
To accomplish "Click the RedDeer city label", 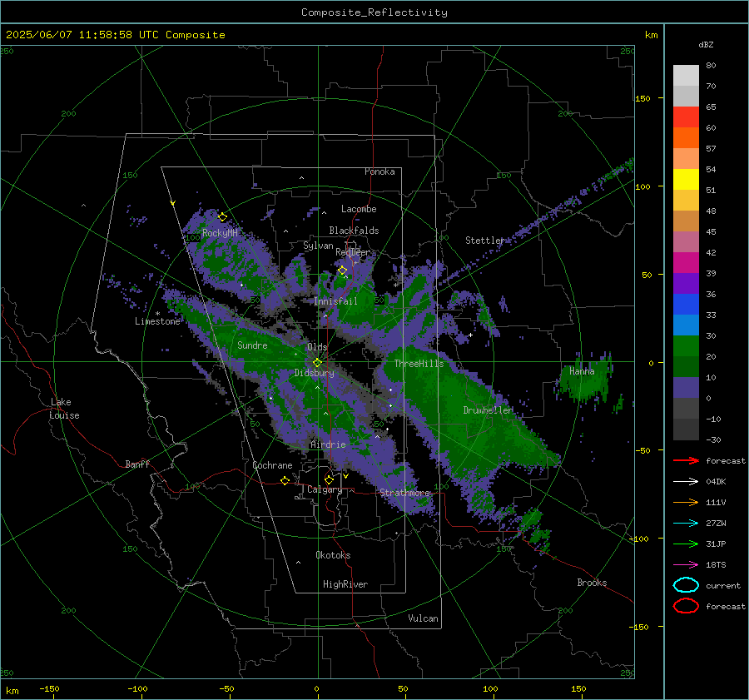I will pos(353,252).
